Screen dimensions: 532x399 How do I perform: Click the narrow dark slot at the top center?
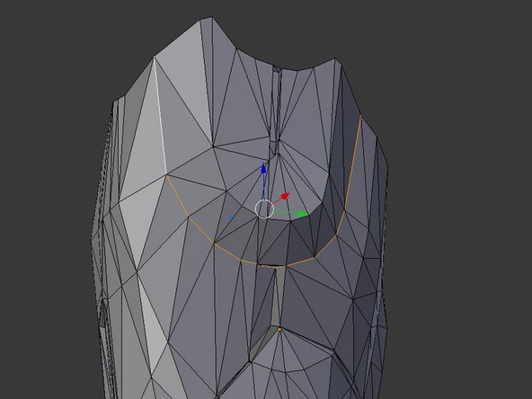click(276, 102)
